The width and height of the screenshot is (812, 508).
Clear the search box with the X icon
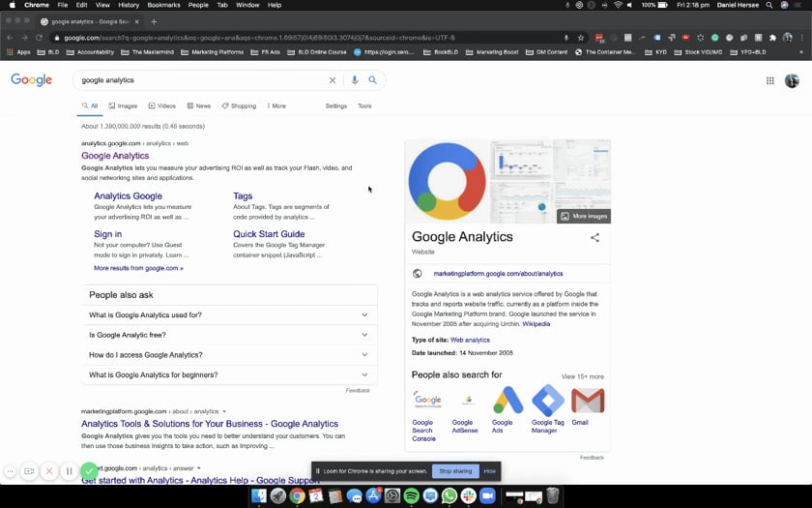click(333, 80)
